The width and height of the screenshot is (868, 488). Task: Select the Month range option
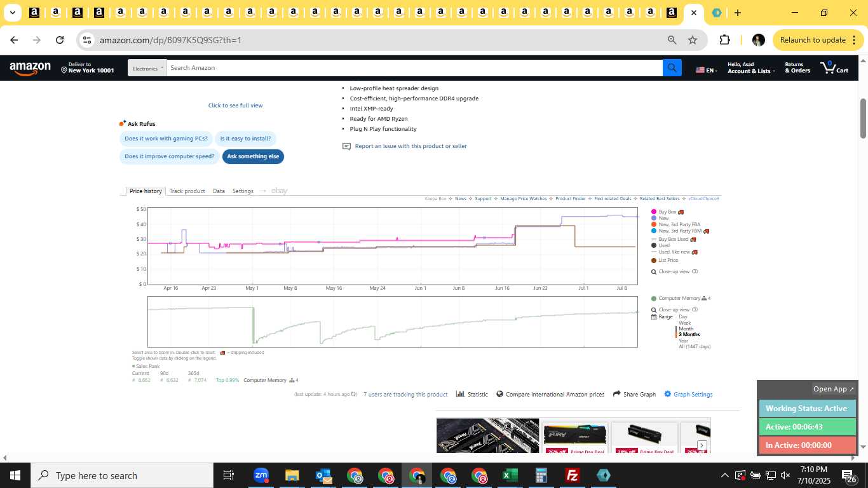coord(686,329)
